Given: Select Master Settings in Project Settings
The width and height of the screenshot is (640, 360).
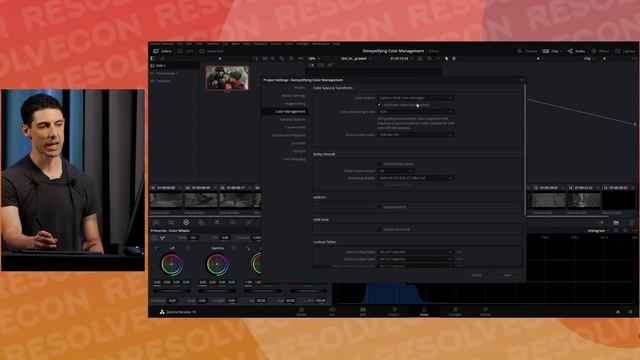Looking at the screenshot, I should [293, 96].
